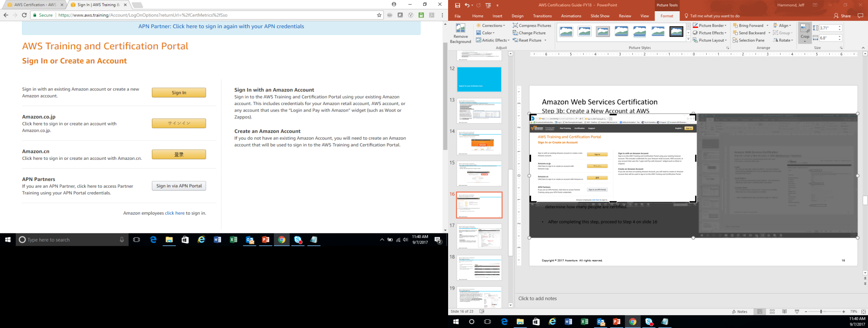Click the Share button in PowerPoint
This screenshot has height=328, width=868.
pos(842,16)
